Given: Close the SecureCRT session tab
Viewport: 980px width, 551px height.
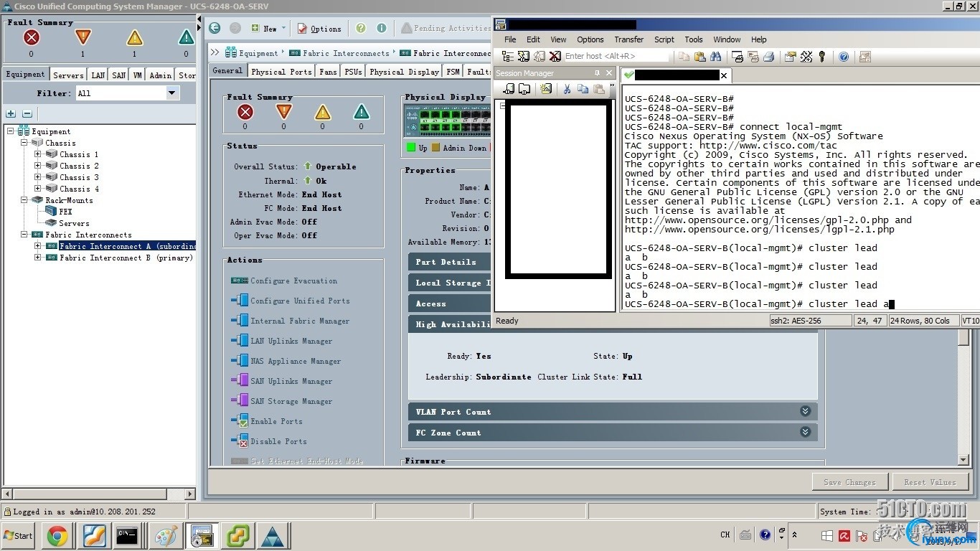Looking at the screenshot, I should [x=724, y=75].
